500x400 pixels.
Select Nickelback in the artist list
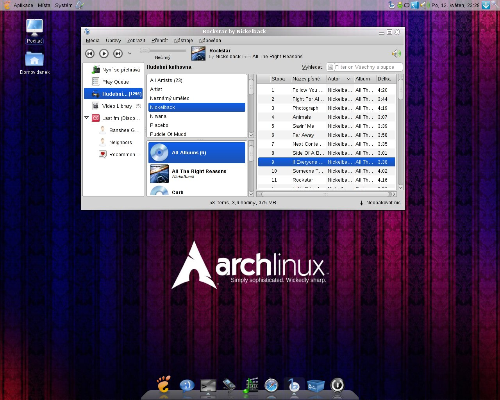[197, 107]
